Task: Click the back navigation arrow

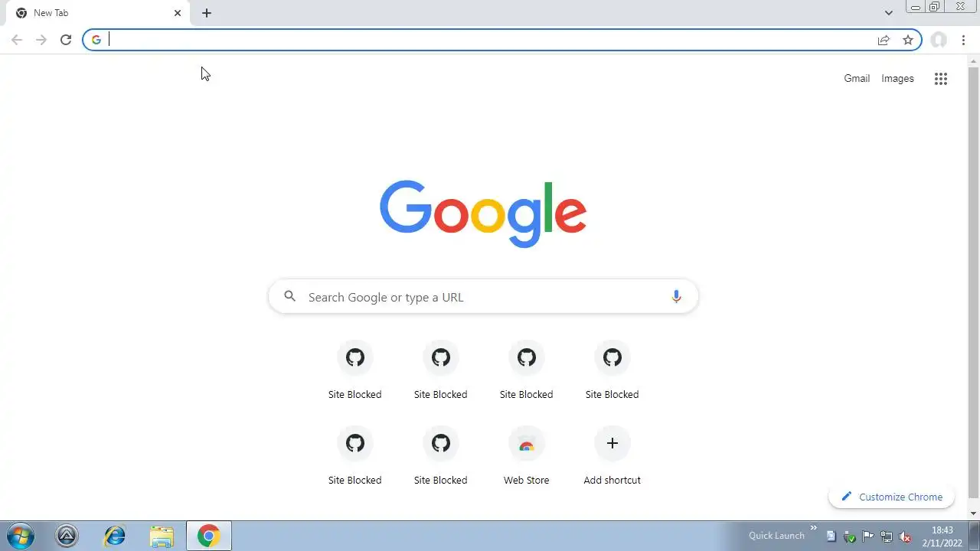Action: click(17, 40)
